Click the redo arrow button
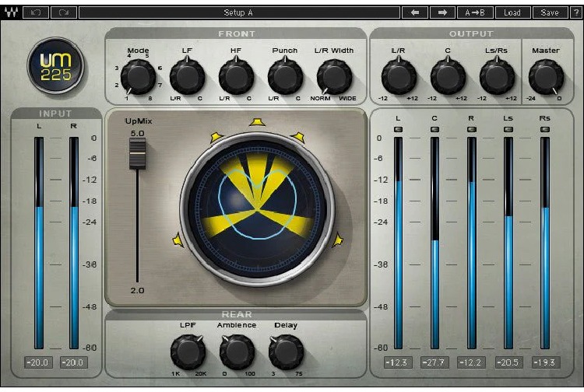 pyautogui.click(x=64, y=12)
